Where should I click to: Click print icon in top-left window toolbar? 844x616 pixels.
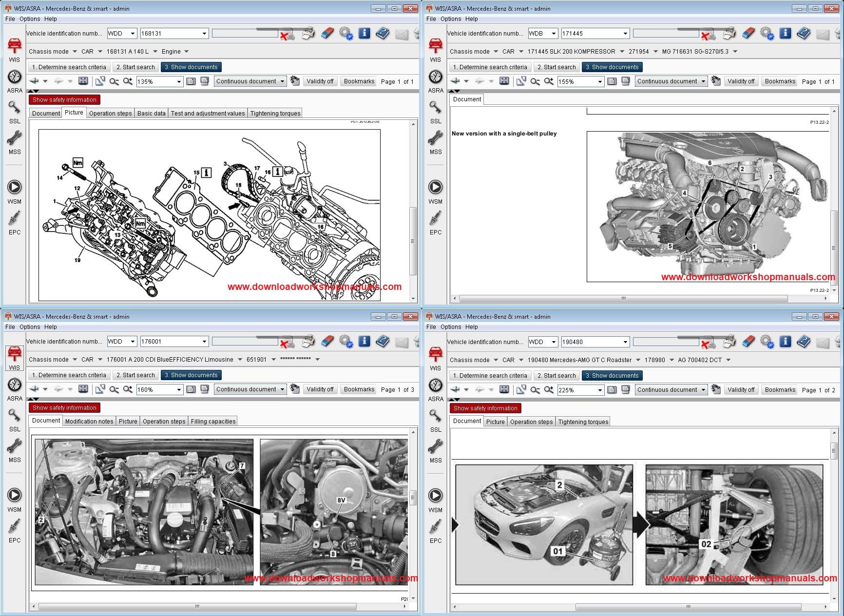click(x=308, y=34)
